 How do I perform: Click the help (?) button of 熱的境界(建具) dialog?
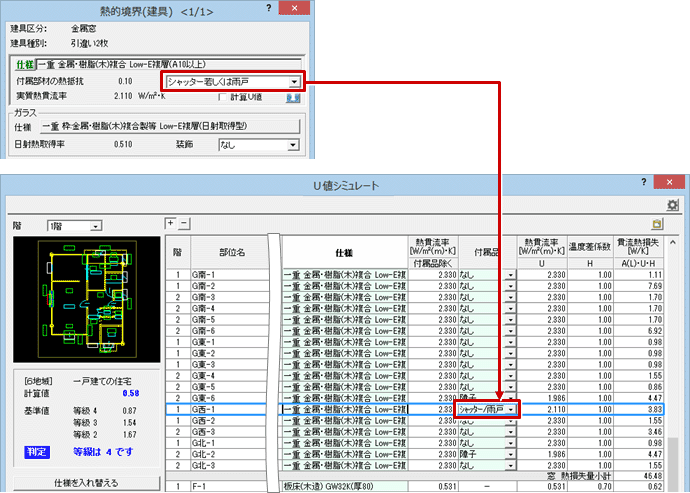(269, 8)
